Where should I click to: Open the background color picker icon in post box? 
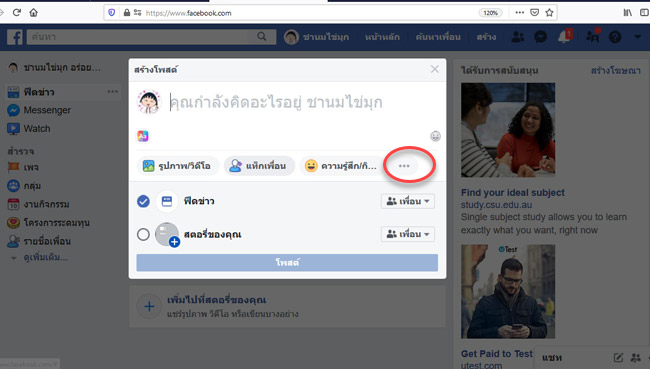pos(143,136)
